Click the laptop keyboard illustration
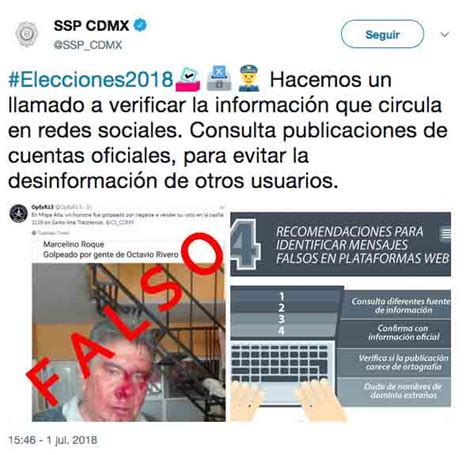The width and height of the screenshot is (474, 455). (x=279, y=363)
